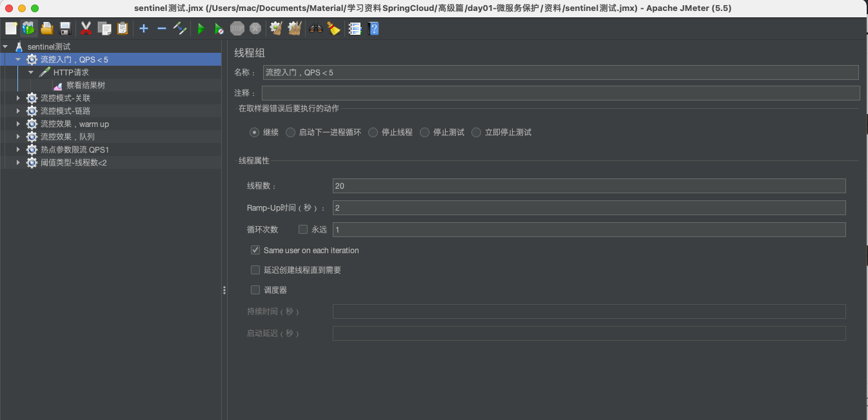
Task: Click gear icon of 热点参数限流 QPS1
Action: point(32,149)
